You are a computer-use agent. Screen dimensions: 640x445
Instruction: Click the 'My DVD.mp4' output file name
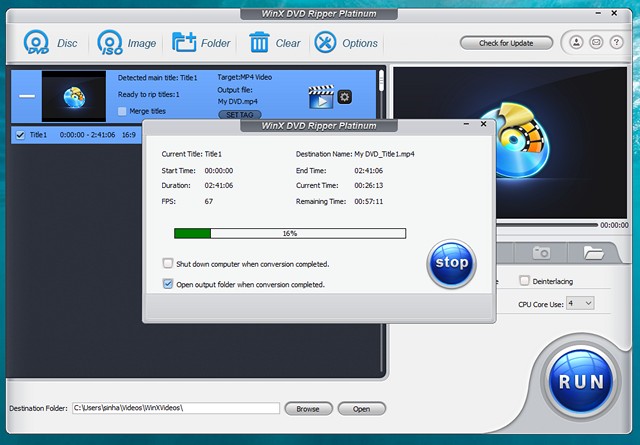[238, 101]
